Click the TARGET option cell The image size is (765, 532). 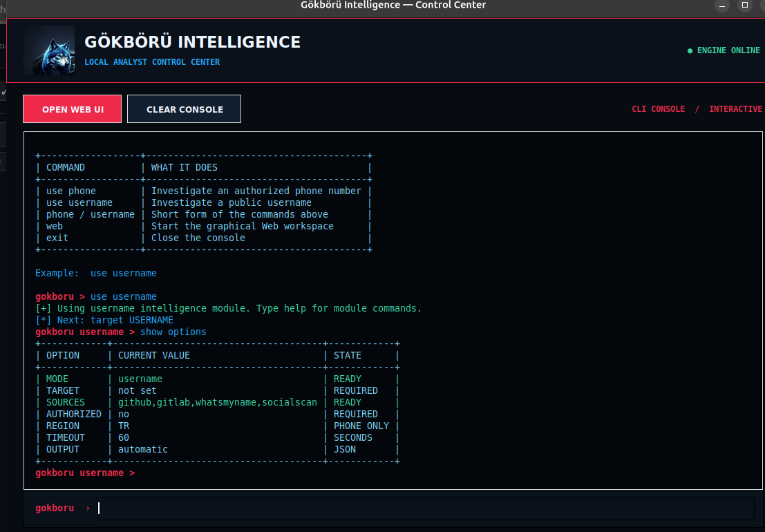tap(62, 390)
